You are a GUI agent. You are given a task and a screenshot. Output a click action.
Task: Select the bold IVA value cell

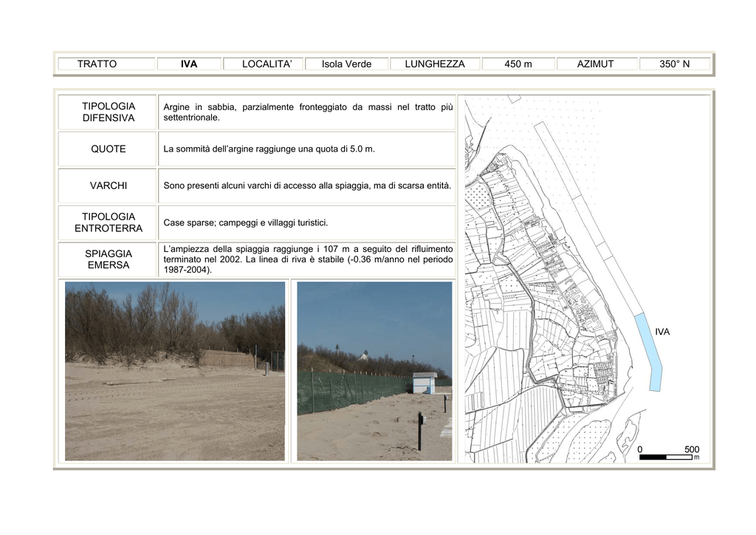pyautogui.click(x=189, y=64)
